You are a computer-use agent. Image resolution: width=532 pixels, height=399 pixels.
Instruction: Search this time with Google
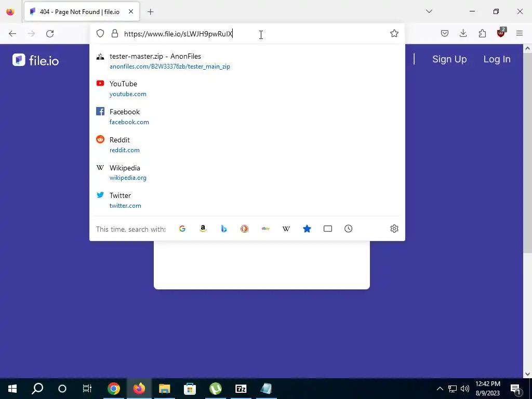coord(182,229)
